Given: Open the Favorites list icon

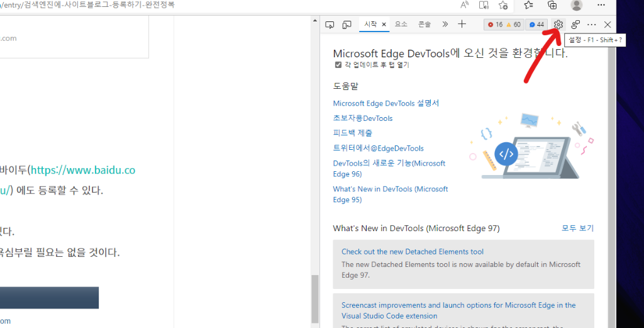Looking at the screenshot, I should pos(528,5).
